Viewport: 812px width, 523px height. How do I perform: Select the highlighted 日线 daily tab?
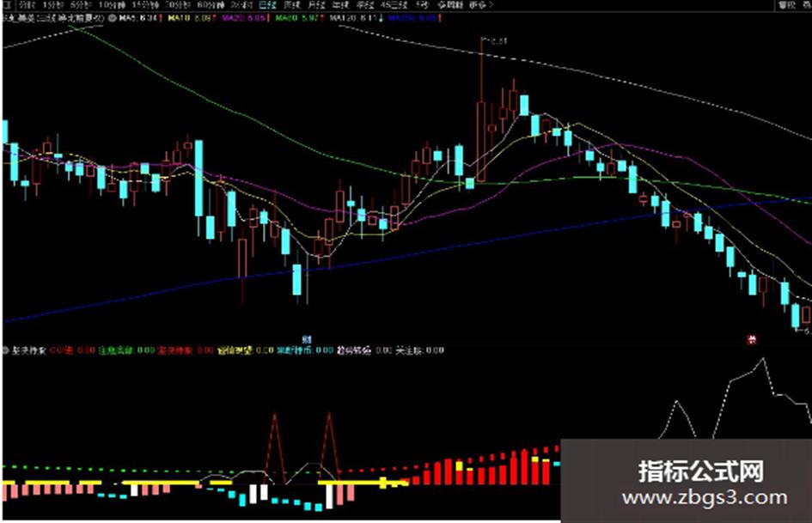click(x=268, y=5)
